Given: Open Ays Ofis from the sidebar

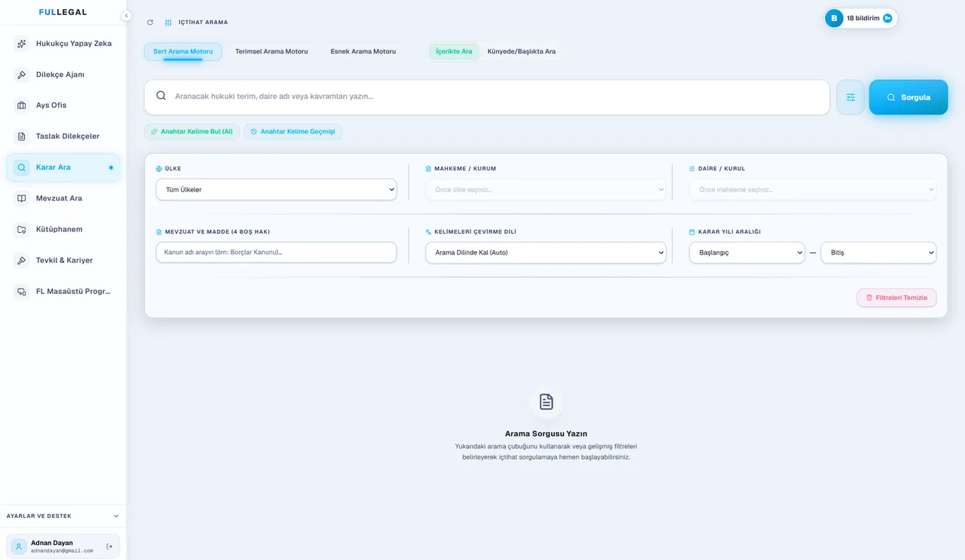Looking at the screenshot, I should (63, 106).
